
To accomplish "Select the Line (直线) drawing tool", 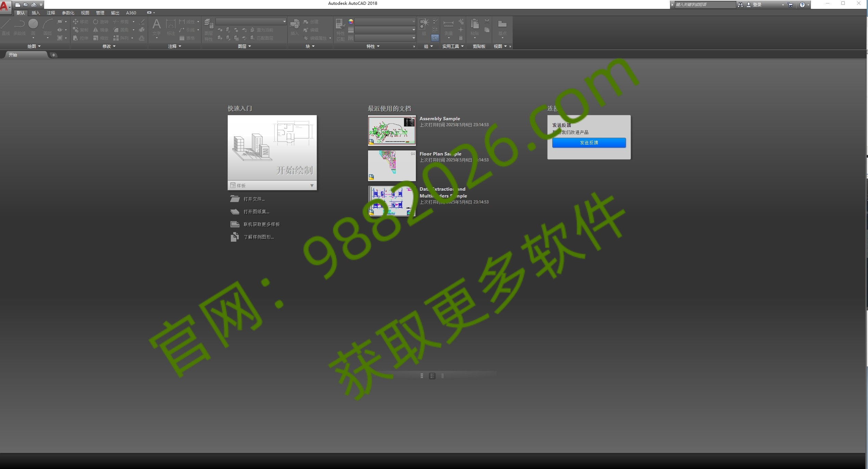I will click(5, 26).
